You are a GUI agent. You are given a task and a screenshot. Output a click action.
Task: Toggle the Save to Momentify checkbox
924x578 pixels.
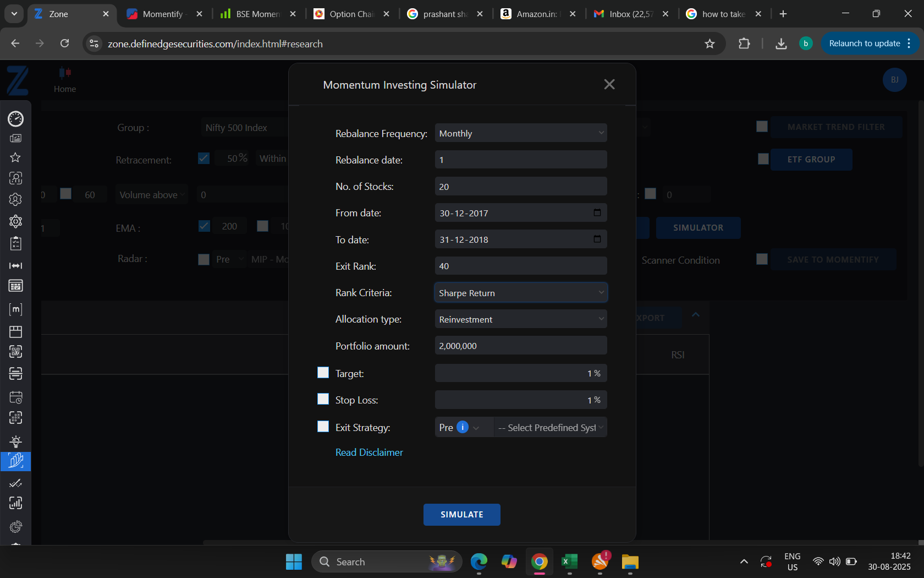762,259
